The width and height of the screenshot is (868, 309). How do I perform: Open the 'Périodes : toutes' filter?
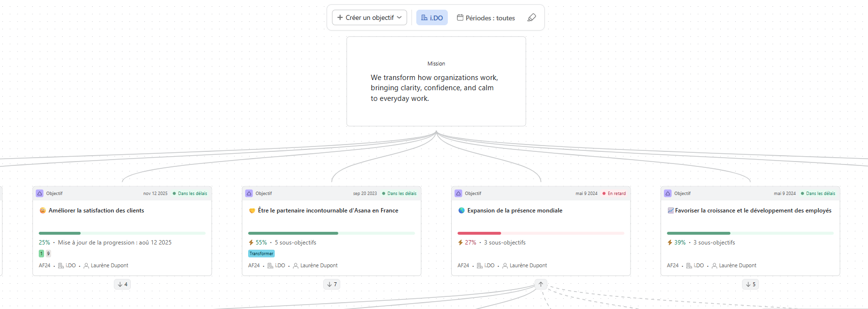coord(486,18)
